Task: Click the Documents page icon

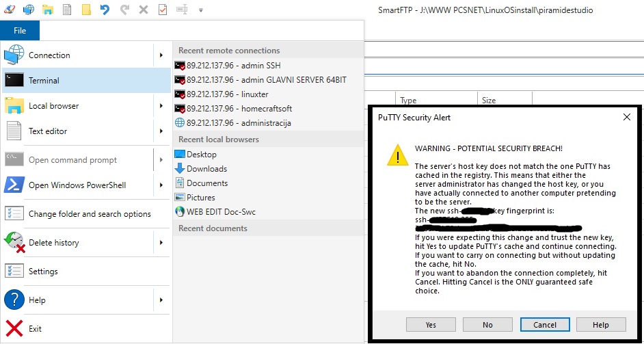Action: coord(180,183)
